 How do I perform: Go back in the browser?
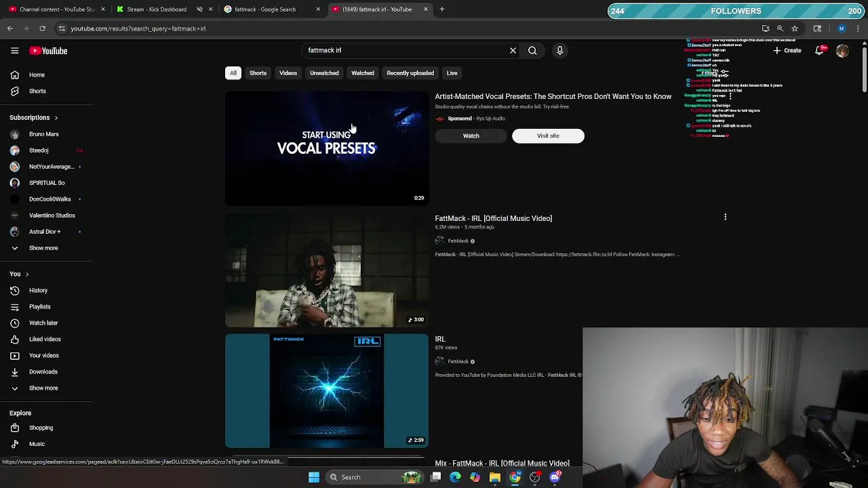[10, 28]
